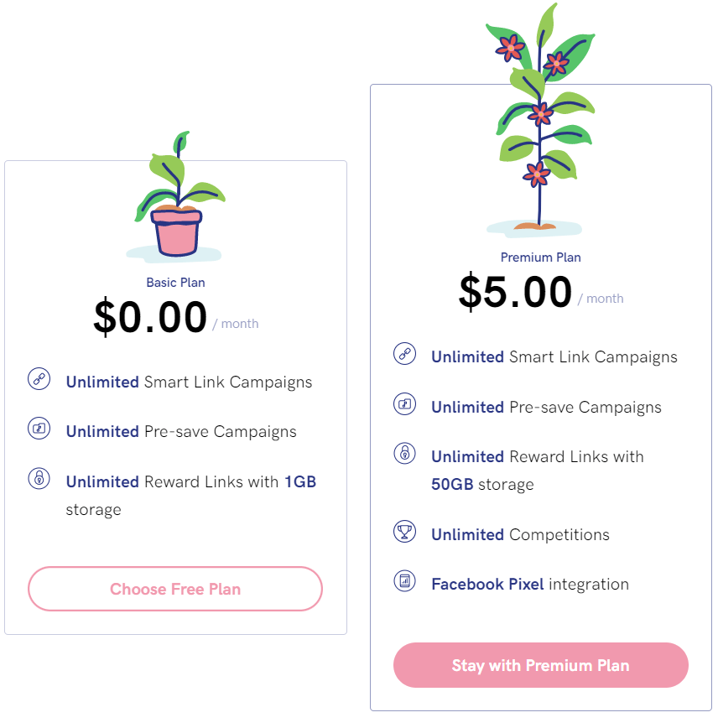Screen dimensions: 718x728
Task: Click the Unlimited Competitions feature text
Action: coord(520,535)
